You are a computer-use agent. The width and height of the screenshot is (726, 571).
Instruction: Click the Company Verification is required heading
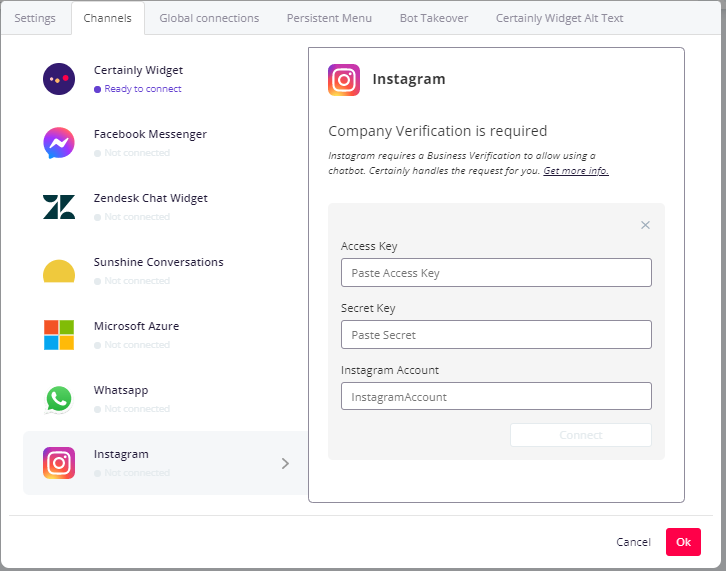pyautogui.click(x=438, y=131)
